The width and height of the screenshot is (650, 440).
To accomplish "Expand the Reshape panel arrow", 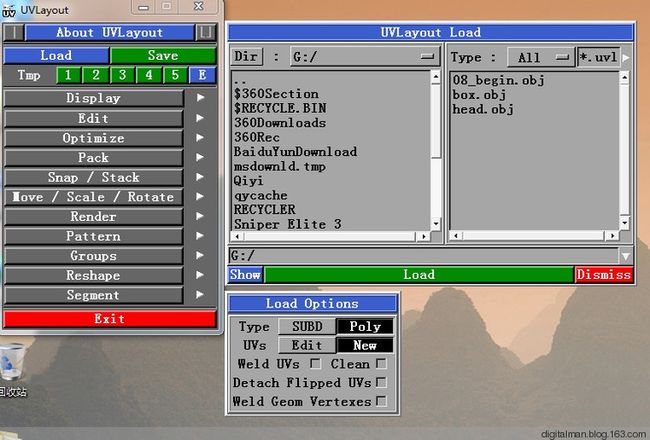I will (201, 275).
